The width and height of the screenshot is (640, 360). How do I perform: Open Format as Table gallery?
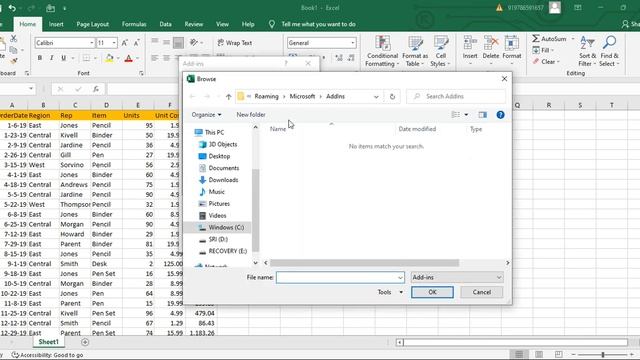(415, 51)
